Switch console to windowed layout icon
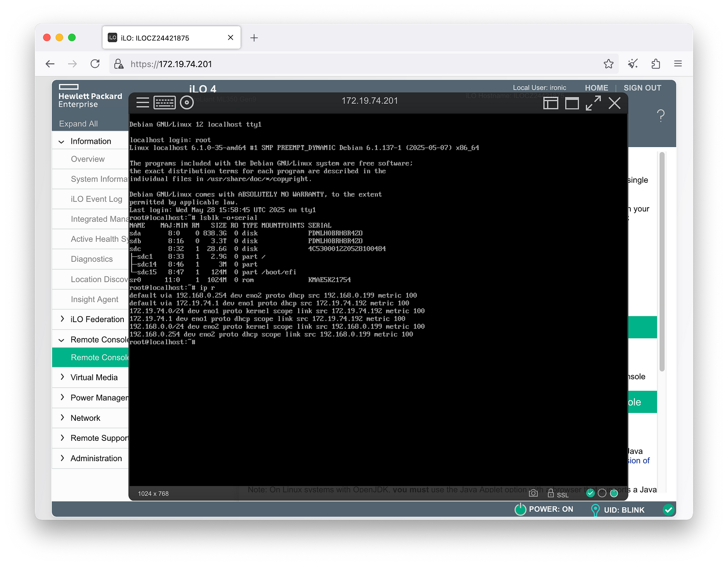 (572, 103)
